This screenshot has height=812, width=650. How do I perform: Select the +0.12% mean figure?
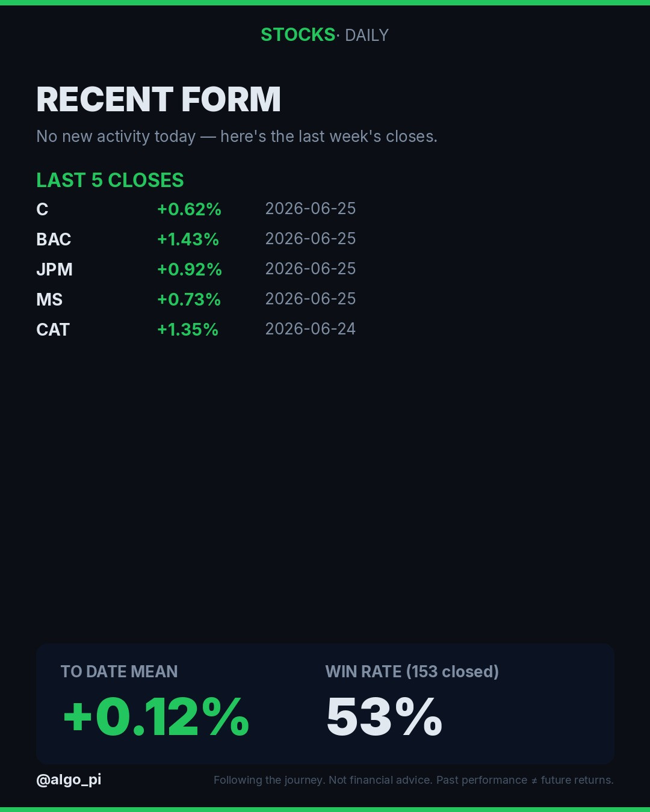click(156, 716)
